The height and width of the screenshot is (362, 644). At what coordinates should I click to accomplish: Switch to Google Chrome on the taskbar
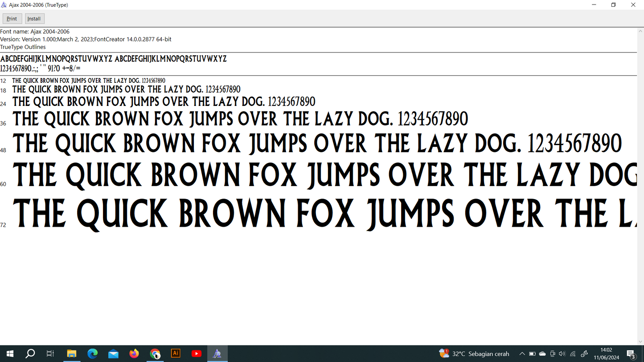point(155,354)
